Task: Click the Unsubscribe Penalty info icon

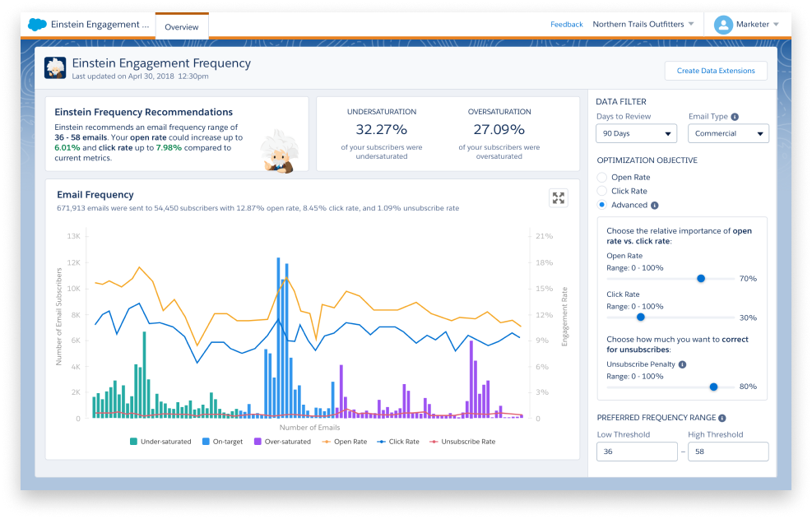Action: click(x=683, y=364)
